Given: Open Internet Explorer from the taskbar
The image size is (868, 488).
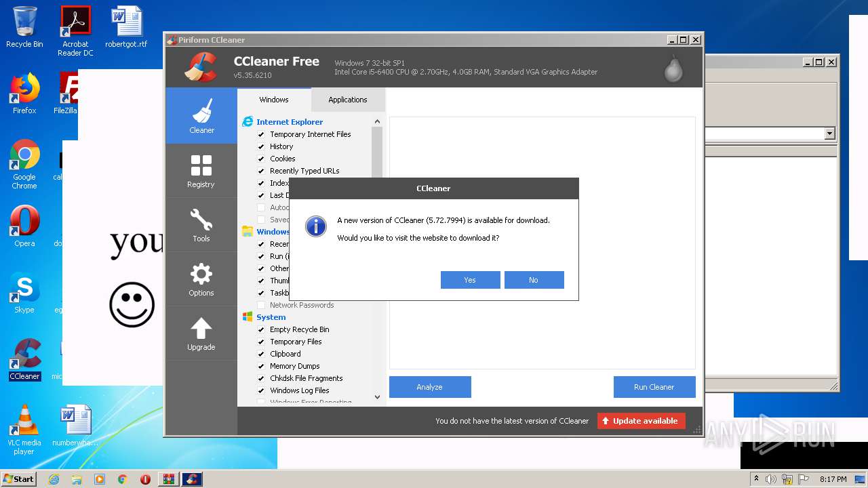Looking at the screenshot, I should (54, 479).
